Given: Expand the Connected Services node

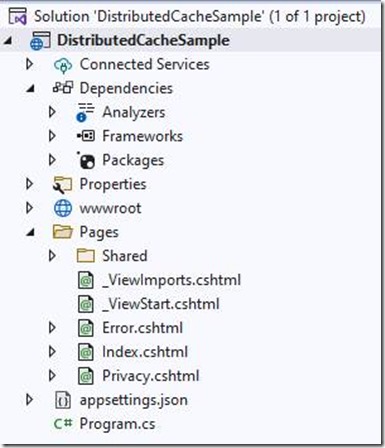Looking at the screenshot, I should (29, 64).
